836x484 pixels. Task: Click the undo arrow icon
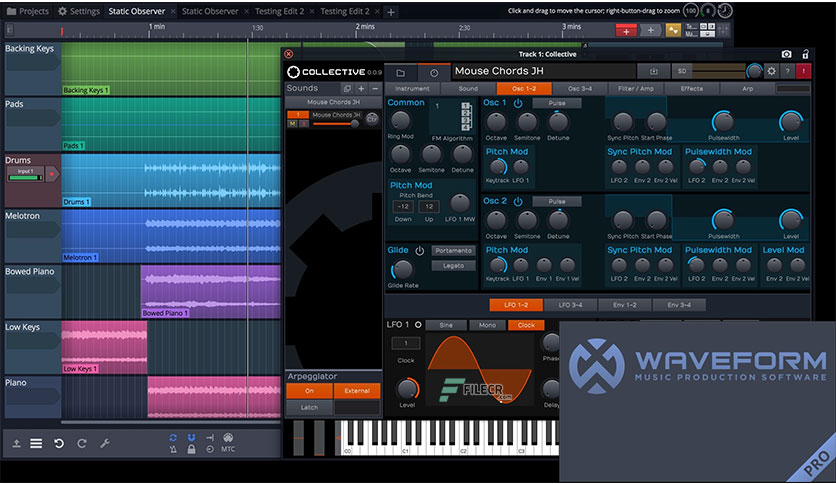(59, 443)
